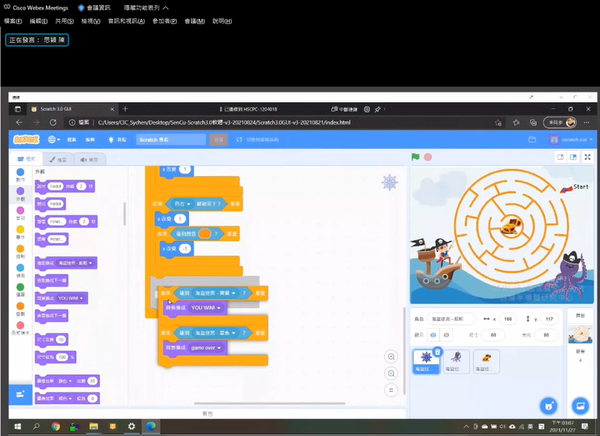Click sprite x coordinate field 166
Image resolution: width=600 pixels, height=436 pixels.
(x=507, y=318)
